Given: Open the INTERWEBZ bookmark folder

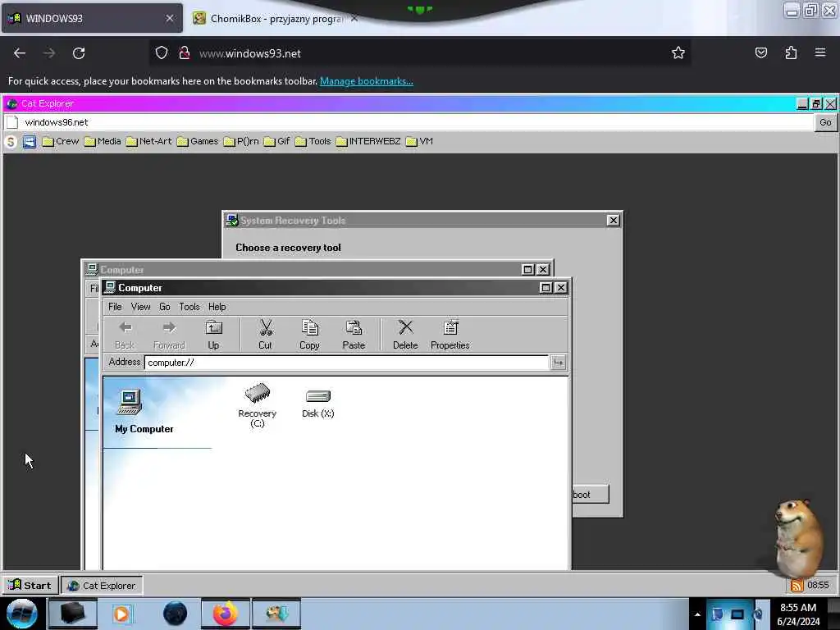Looking at the screenshot, I should pyautogui.click(x=368, y=141).
